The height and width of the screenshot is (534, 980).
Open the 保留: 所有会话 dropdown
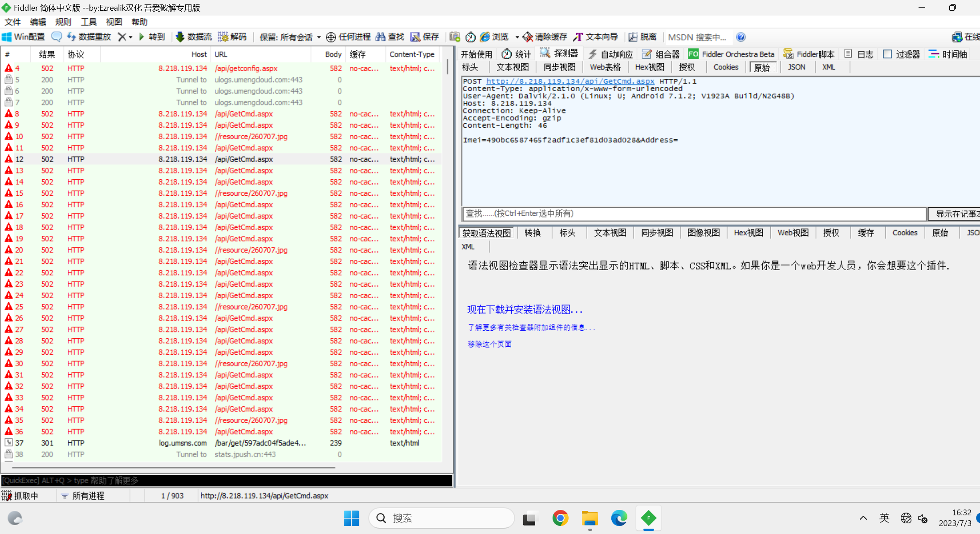point(290,37)
